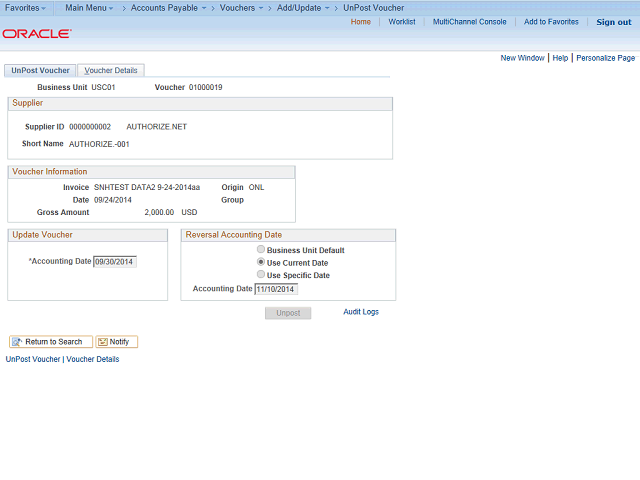Click Supplier ID value 0000000002

pyautogui.click(x=90, y=127)
